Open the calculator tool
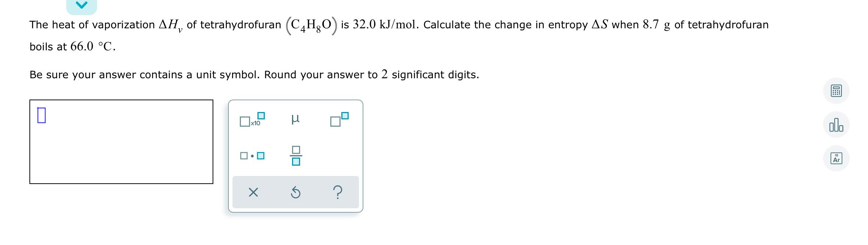 tap(836, 91)
